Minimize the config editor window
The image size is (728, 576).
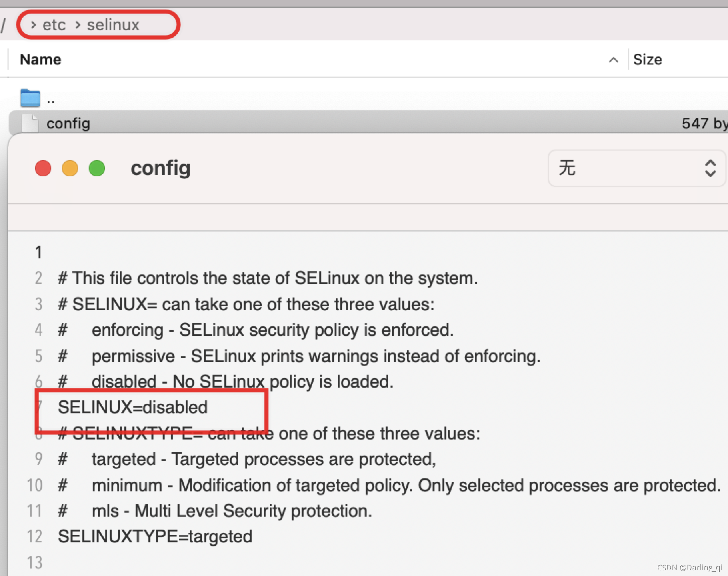click(x=70, y=168)
